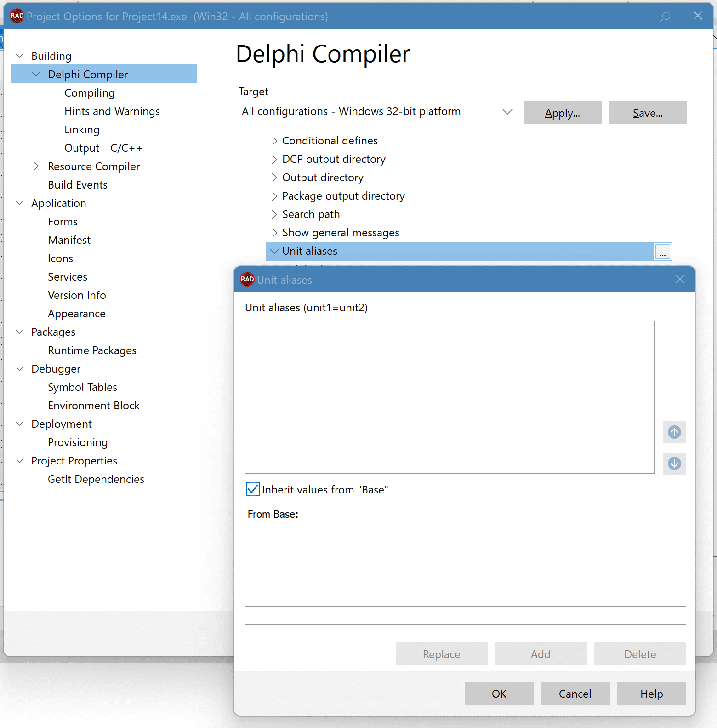The width and height of the screenshot is (717, 728).
Task: Collapse the Deployment tree node
Action: pyautogui.click(x=20, y=424)
